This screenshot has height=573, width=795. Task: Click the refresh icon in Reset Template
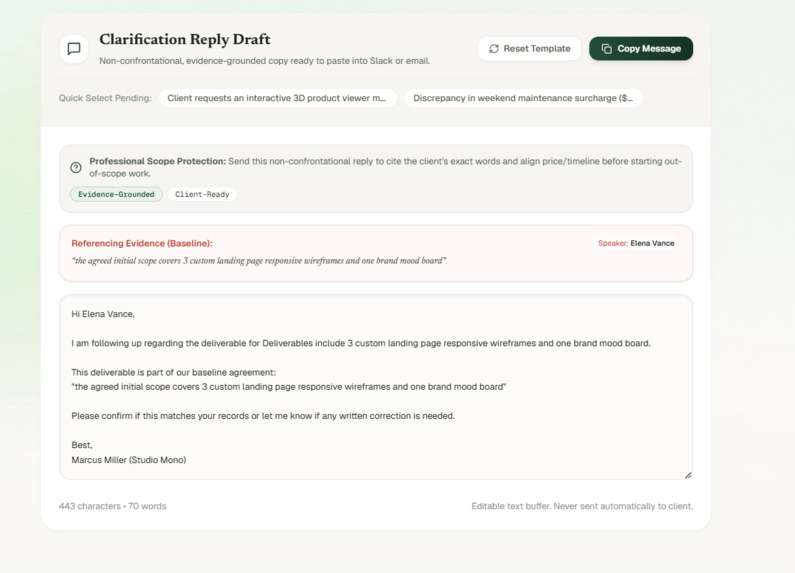pyautogui.click(x=494, y=49)
